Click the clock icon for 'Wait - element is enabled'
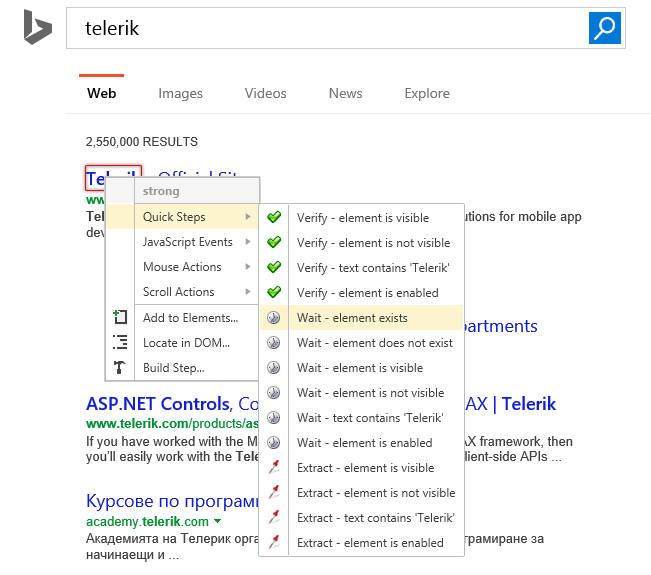This screenshot has width=651, height=575. click(x=273, y=443)
